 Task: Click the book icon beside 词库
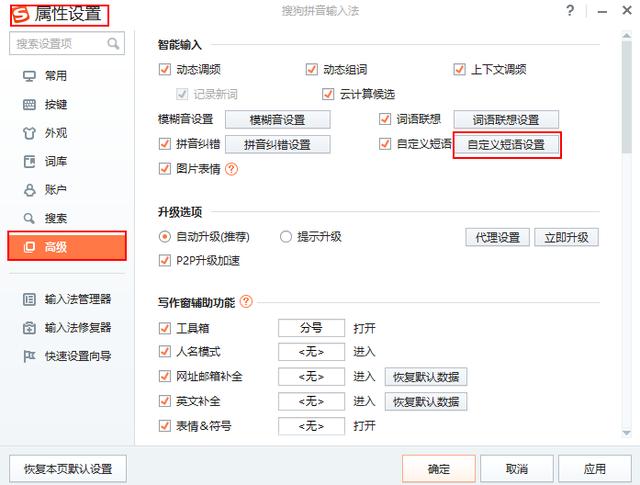pos(29,162)
